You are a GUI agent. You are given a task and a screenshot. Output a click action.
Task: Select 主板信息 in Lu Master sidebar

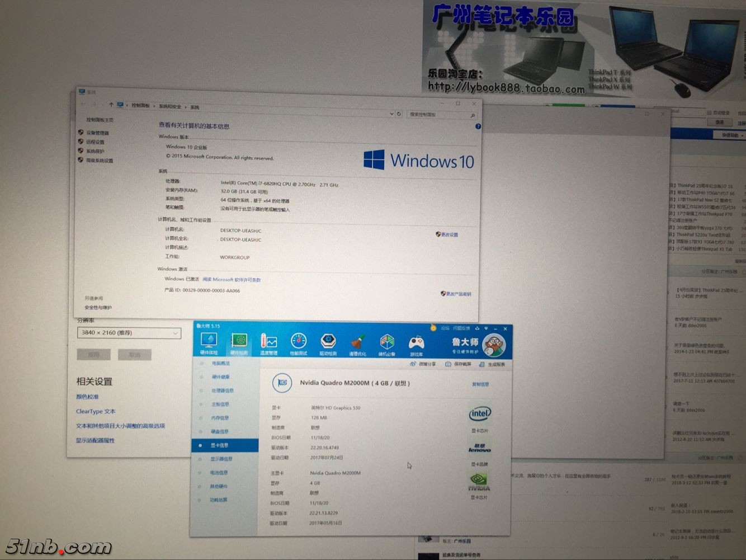click(x=220, y=404)
